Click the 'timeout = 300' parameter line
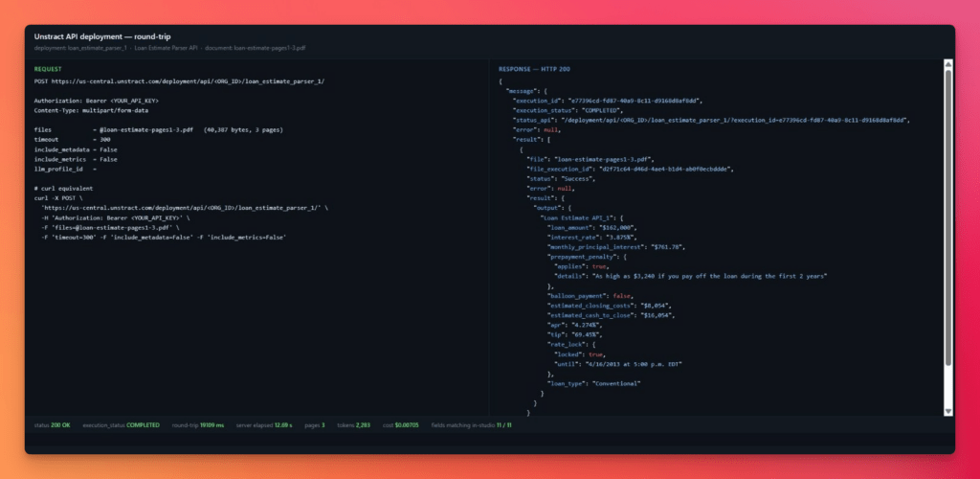 (x=73, y=140)
